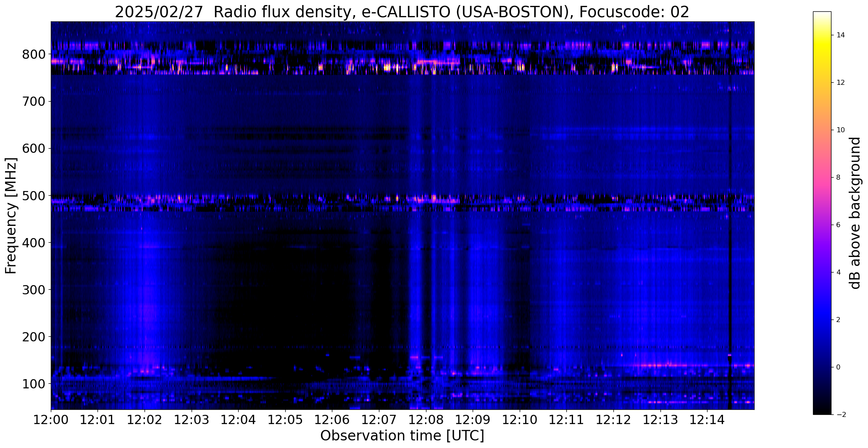Image resolution: width=868 pixels, height=448 pixels.
Task: Click the '300' frequency axis label
Action: (34, 290)
